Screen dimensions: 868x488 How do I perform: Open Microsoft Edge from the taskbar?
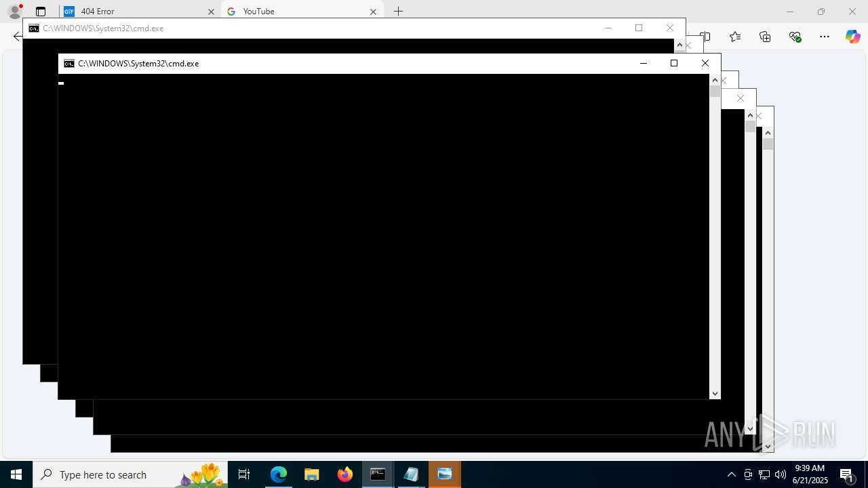[279, 474]
